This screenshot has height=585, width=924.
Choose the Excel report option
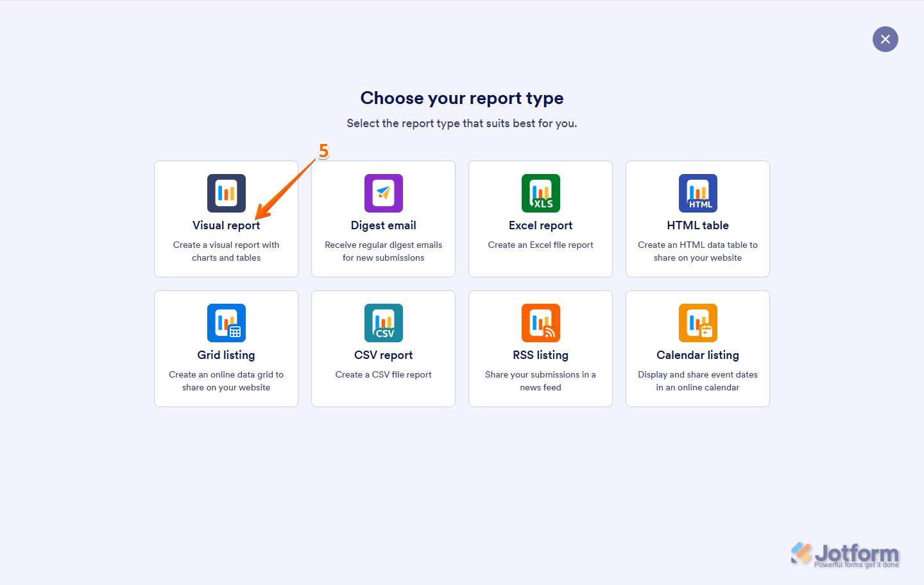click(540, 219)
